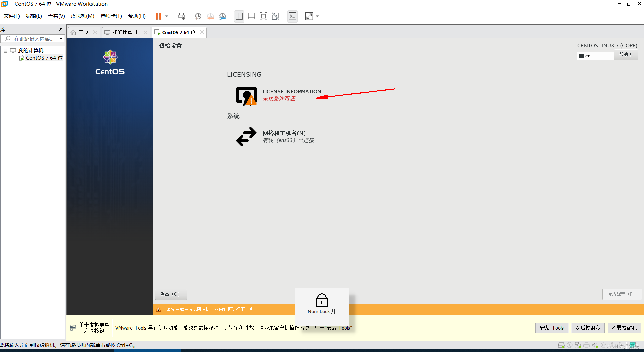Image resolution: width=644 pixels, height=352 pixels.
Task: Open the snapshot manager icon
Action: 223,16
